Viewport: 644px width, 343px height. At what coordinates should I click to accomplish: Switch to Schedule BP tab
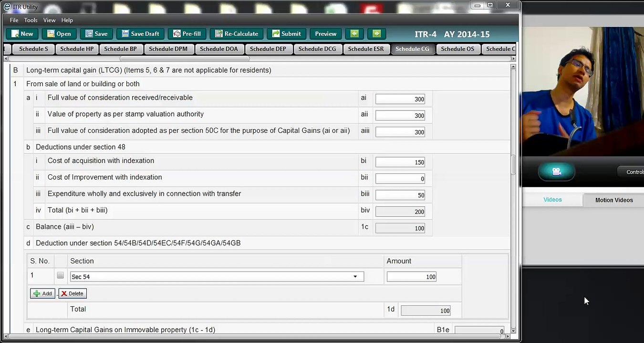tap(120, 49)
